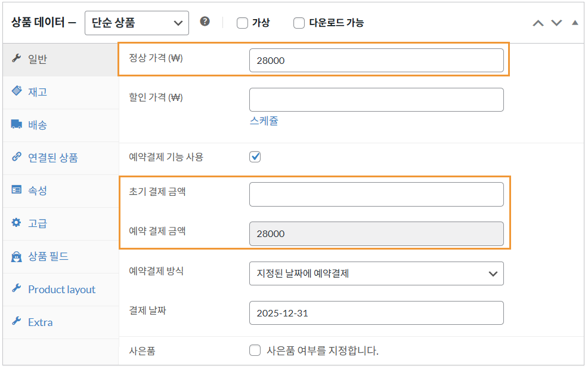Enable the 가상 checkbox

pos(242,23)
